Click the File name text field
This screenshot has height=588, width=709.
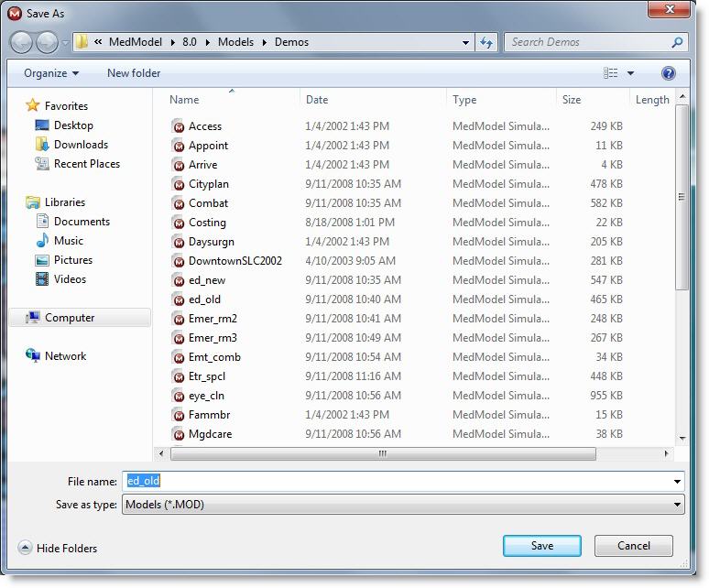(x=398, y=482)
